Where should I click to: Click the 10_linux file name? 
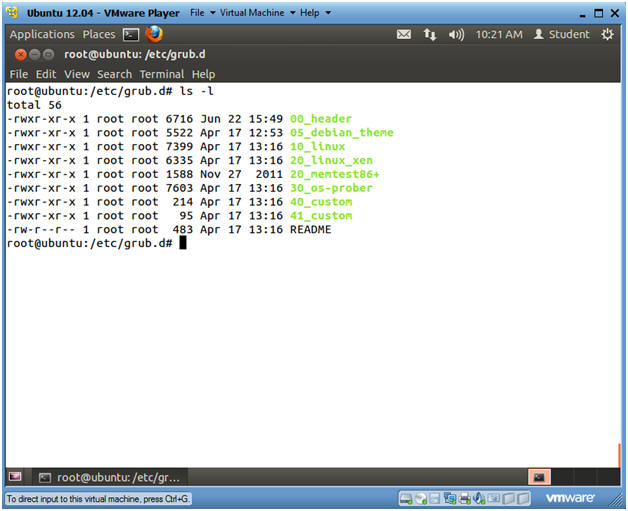318,147
